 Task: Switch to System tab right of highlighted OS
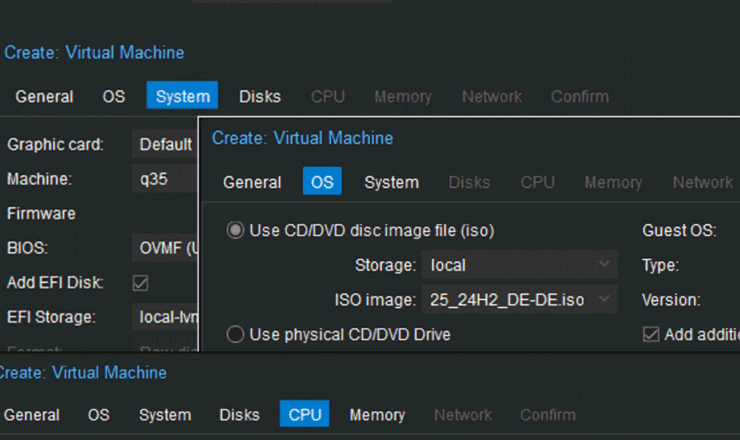pos(391,182)
